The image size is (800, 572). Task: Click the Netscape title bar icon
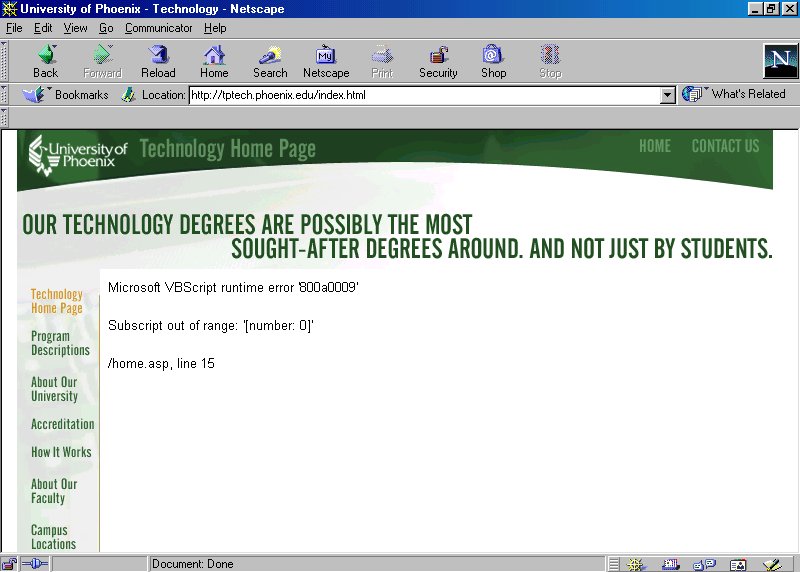click(x=9, y=9)
